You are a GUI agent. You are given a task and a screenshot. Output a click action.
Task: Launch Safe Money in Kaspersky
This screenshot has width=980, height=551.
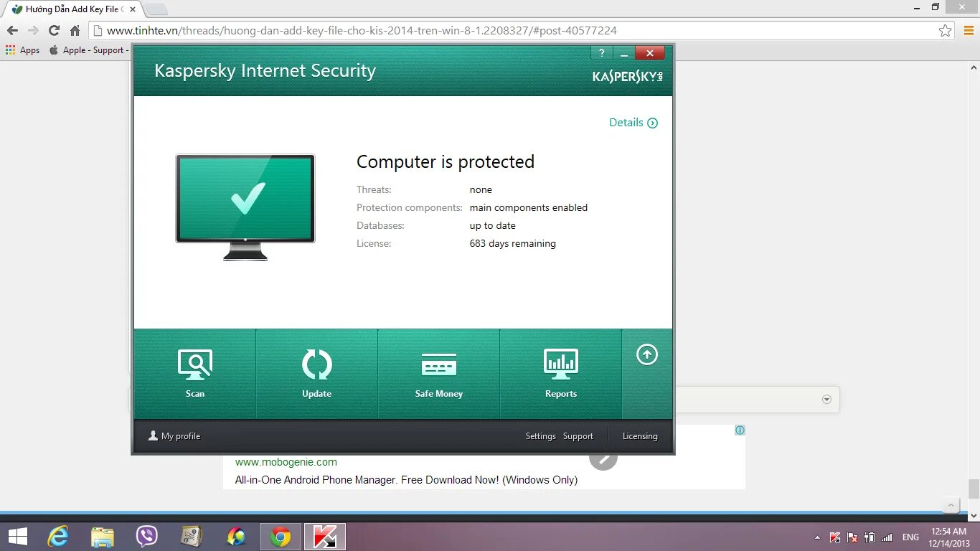438,374
